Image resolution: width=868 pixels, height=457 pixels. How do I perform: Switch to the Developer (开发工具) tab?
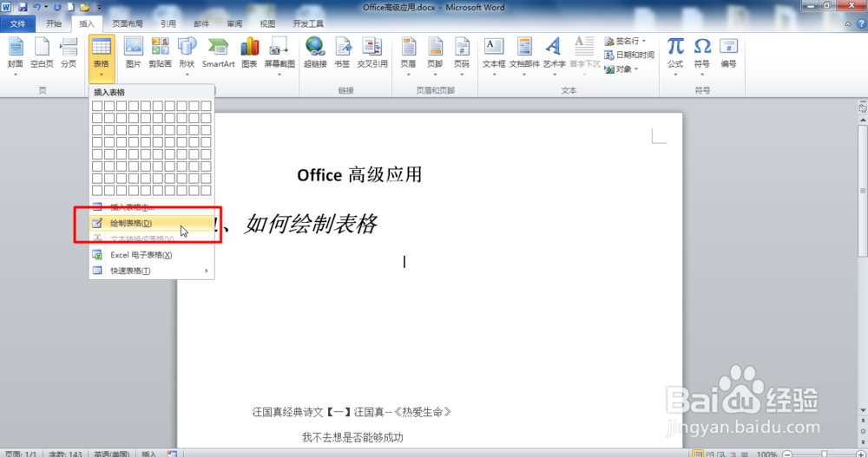point(308,23)
